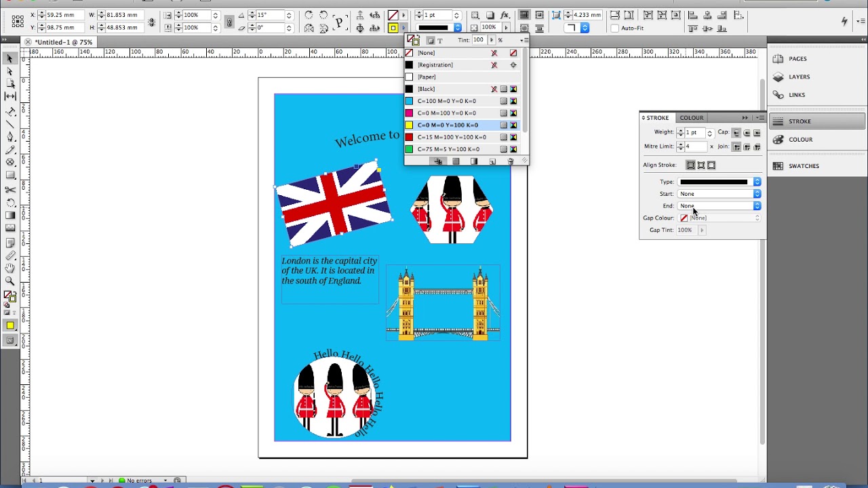Click STROKE panel button in dock
This screenshot has width=868, height=488.
pyautogui.click(x=817, y=121)
